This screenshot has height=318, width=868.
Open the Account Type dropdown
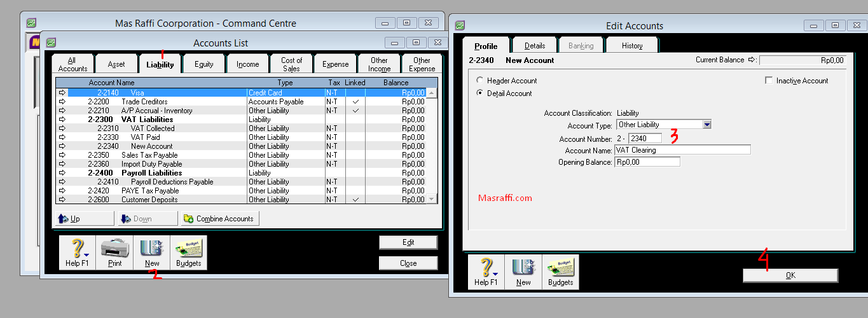(x=706, y=125)
